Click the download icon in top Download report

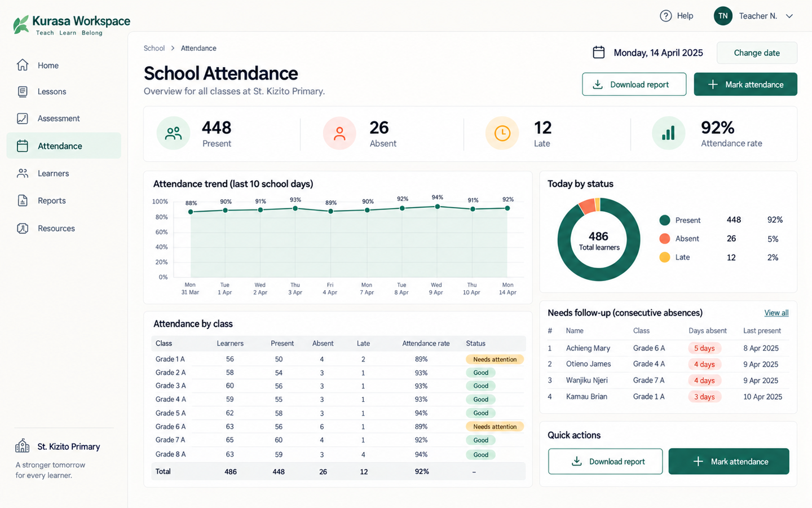[598, 84]
